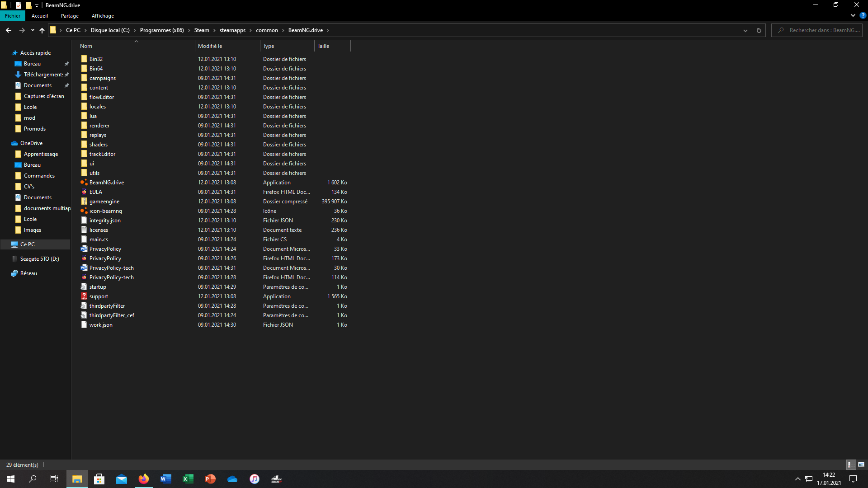
Task: Open Firefox from the taskbar
Action: click(x=144, y=479)
